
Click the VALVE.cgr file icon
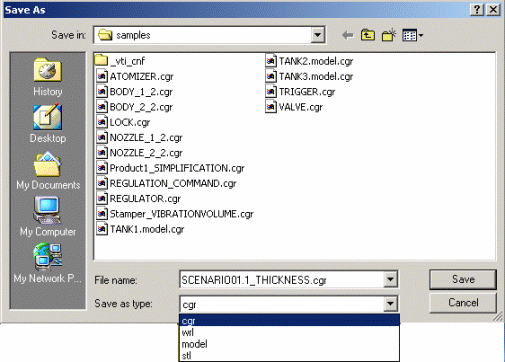(x=271, y=107)
